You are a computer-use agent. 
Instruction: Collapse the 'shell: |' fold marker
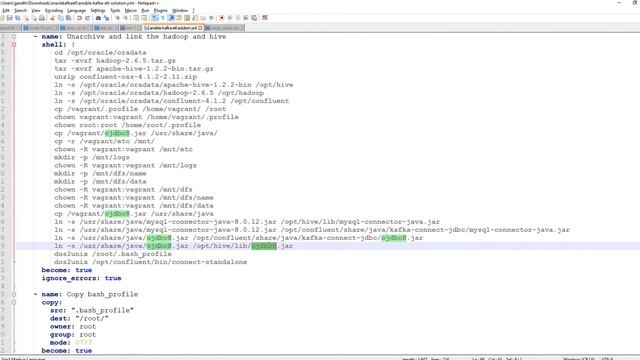click(14, 44)
